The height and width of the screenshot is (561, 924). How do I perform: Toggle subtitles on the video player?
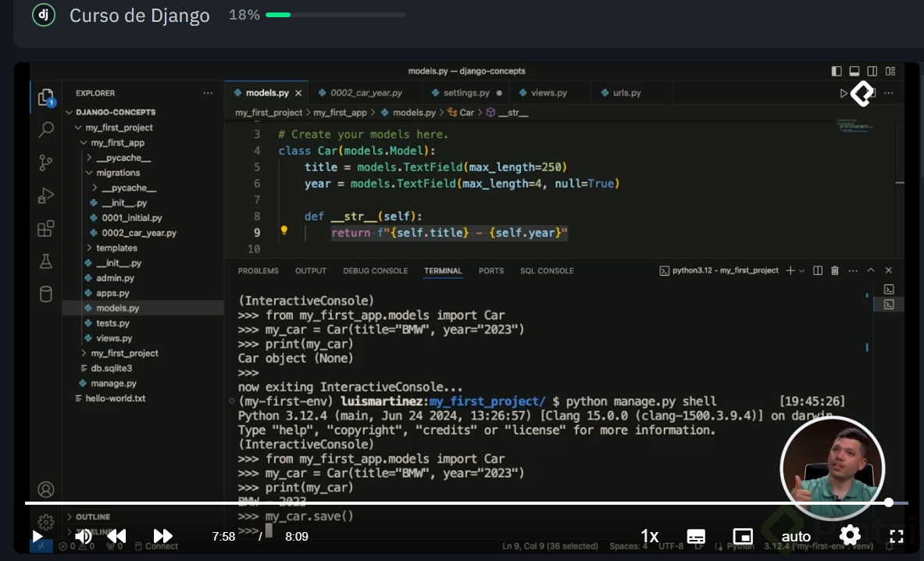696,536
